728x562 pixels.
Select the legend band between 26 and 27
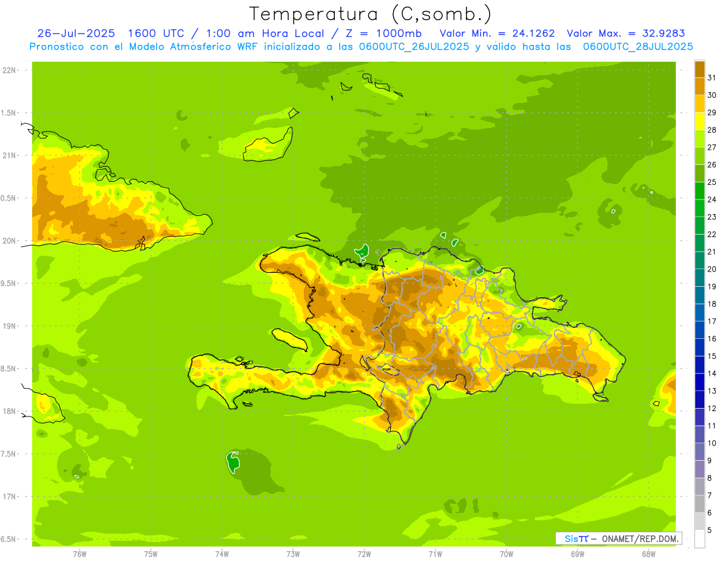pos(699,156)
